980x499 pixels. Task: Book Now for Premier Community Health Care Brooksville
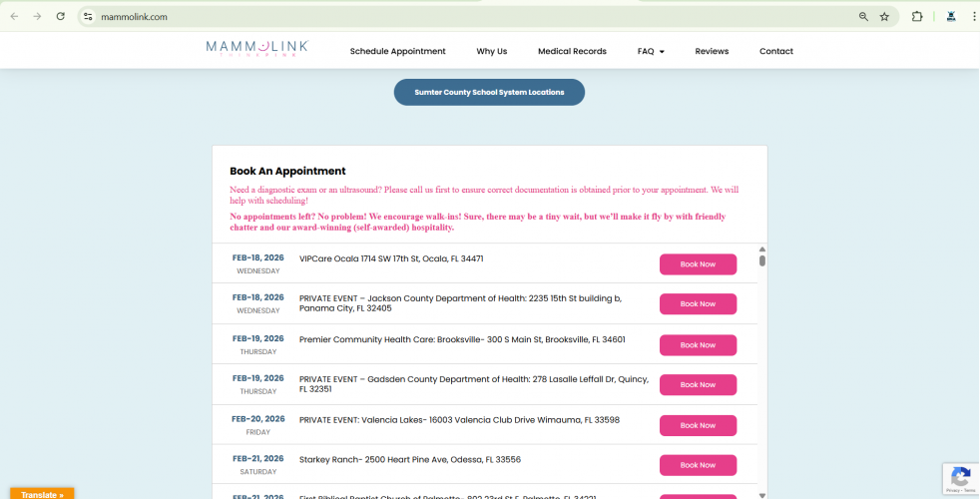699,345
